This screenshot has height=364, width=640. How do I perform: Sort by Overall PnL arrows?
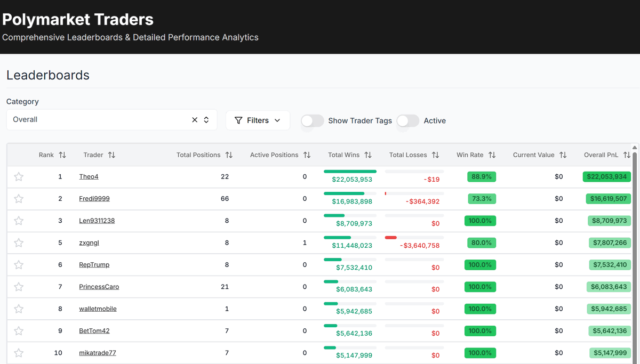coord(627,155)
